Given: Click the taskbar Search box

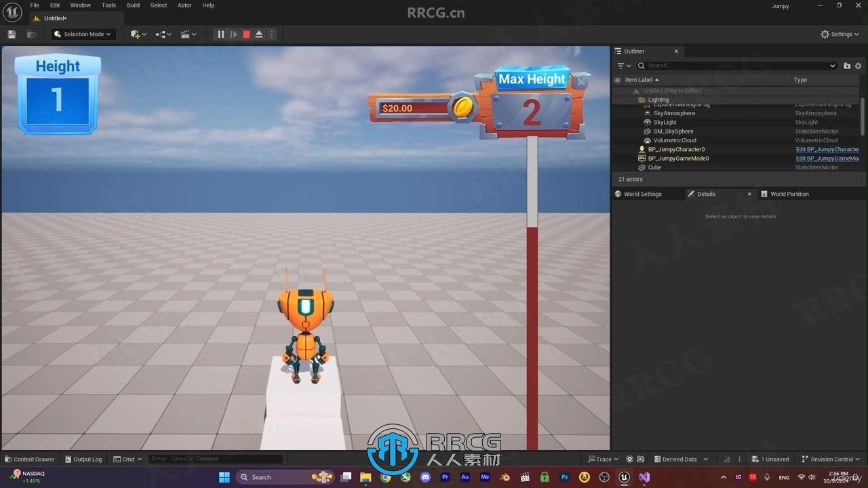Looking at the screenshot, I should click(284, 477).
